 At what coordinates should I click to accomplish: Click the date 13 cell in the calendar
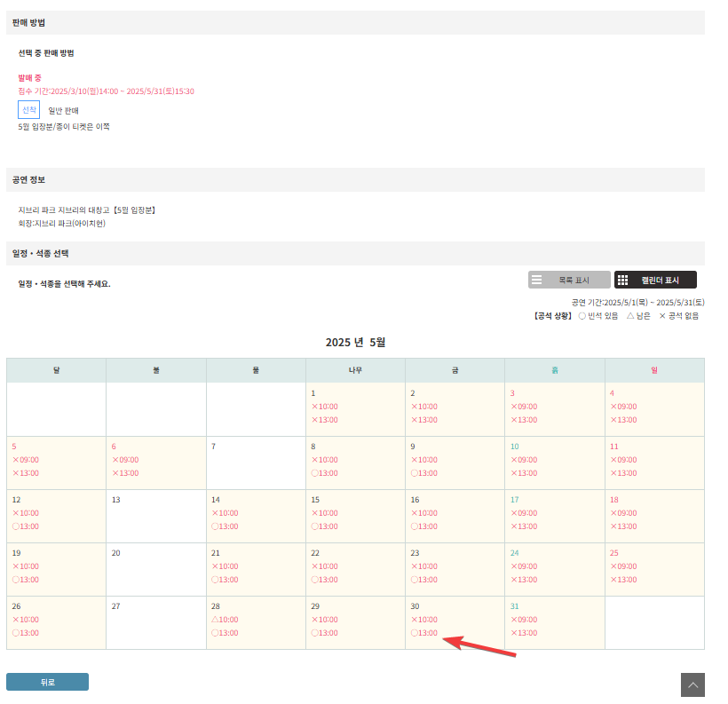click(156, 516)
